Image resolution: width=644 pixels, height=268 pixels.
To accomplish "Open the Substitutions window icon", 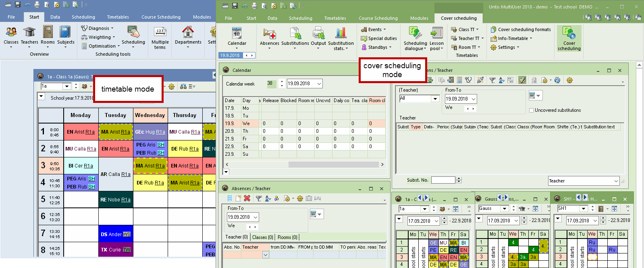I will [295, 37].
